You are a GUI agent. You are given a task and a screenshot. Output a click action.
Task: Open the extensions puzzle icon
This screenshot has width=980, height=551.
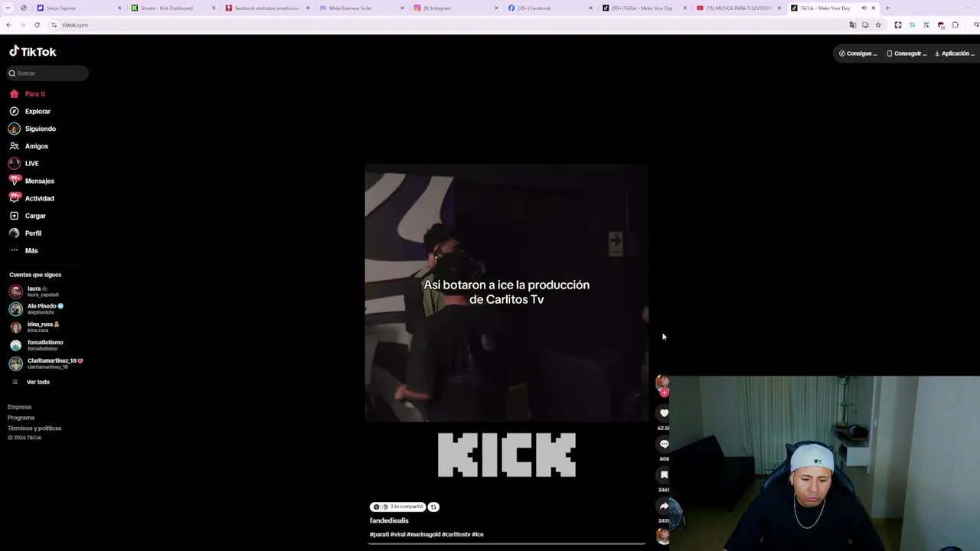coord(955,24)
